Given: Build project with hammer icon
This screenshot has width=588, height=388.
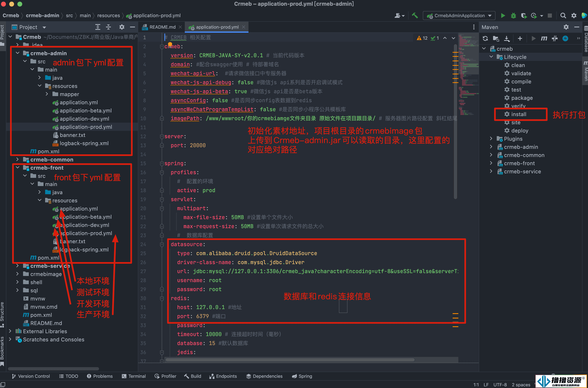Looking at the screenshot, I should 415,16.
